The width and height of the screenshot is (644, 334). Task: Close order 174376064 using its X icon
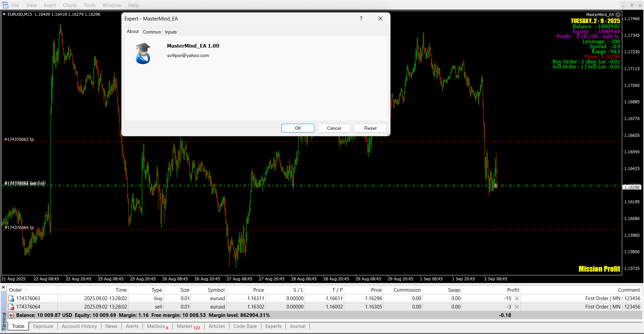517,307
